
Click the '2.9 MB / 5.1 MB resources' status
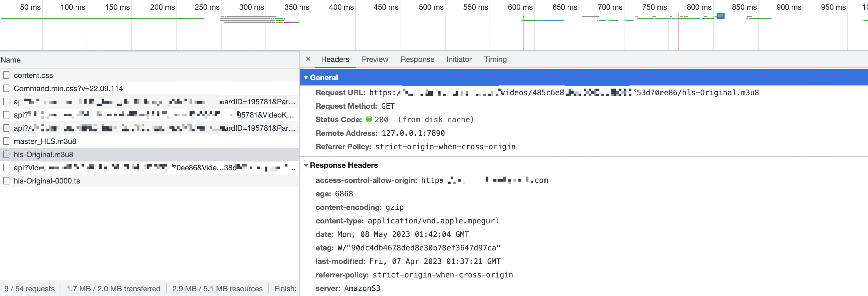coord(217,289)
